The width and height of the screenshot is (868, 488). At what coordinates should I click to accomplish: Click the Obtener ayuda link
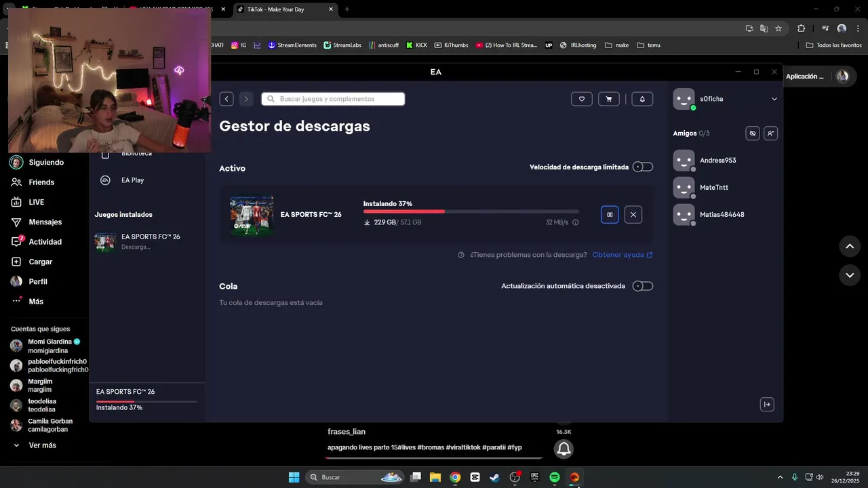(x=623, y=255)
